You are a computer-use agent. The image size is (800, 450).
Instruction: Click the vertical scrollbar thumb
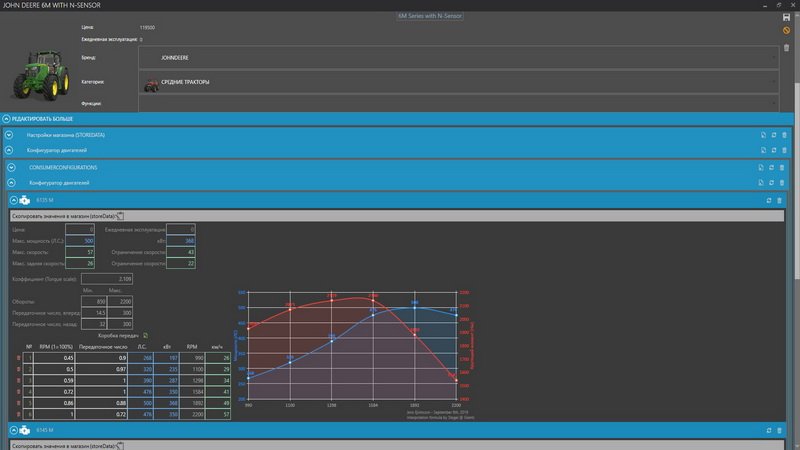click(x=796, y=180)
